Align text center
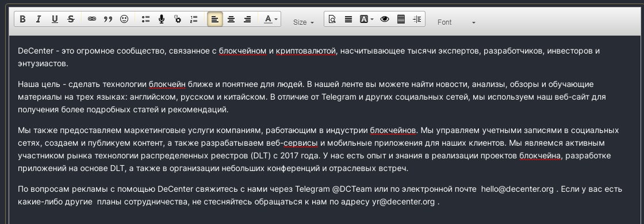The height and width of the screenshot is (224, 644). click(231, 20)
